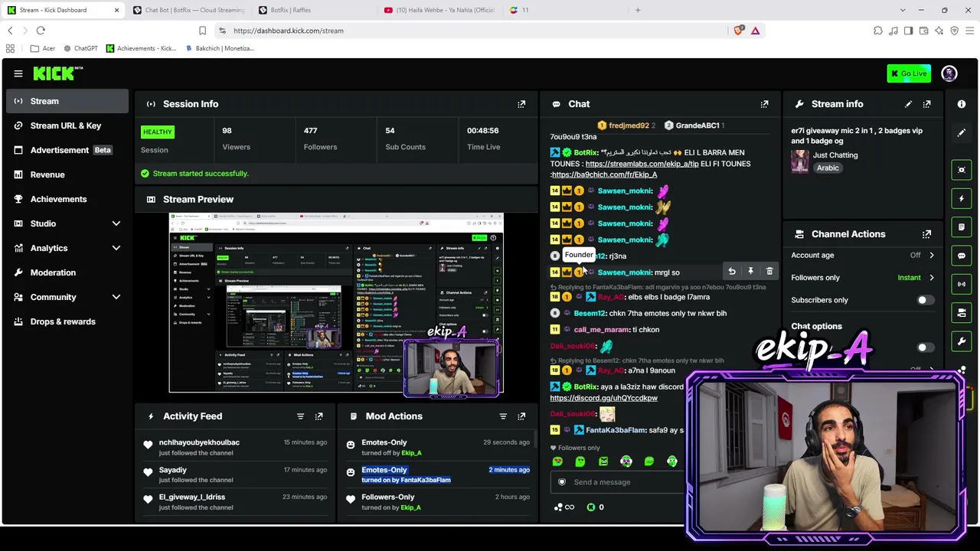Open Achievements in the sidebar
980x551 pixels.
tap(67, 199)
